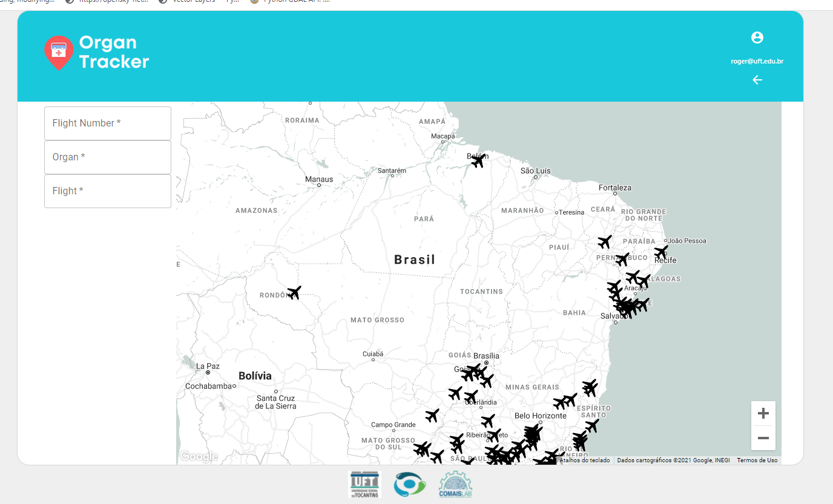This screenshot has height=504, width=833.
Task: Click the São Luís city label
Action: 536,171
